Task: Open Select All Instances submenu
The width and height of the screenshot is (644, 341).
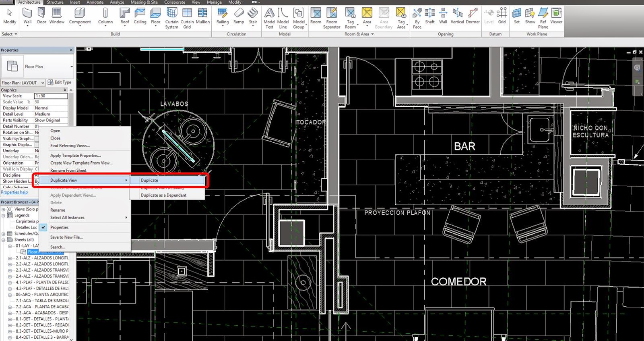Action: 85,218
